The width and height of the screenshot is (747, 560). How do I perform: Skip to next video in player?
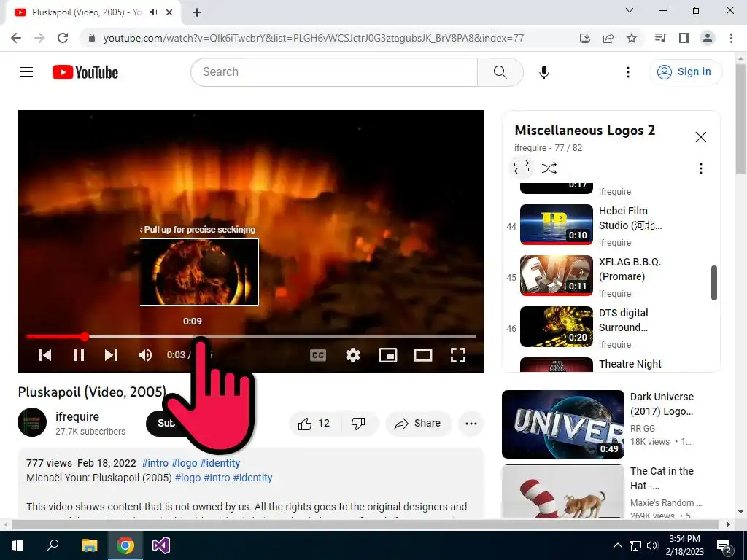coord(111,355)
